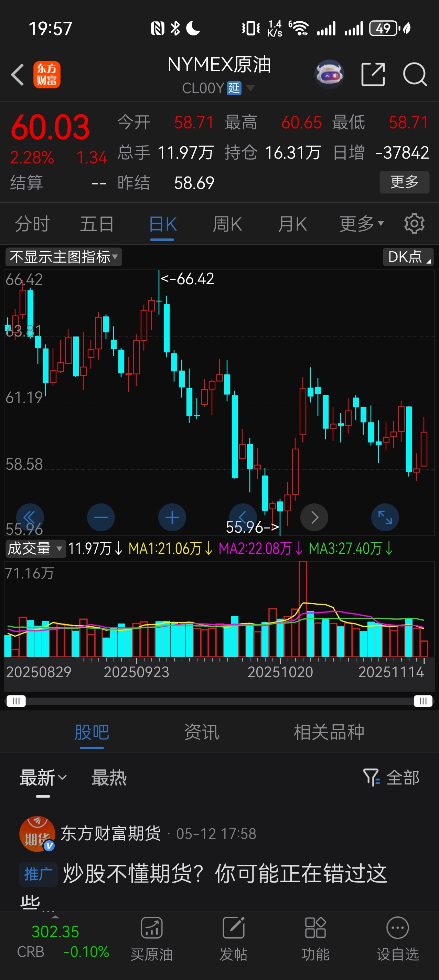Tap the 60.03 latest price
Image resolution: width=439 pixels, height=980 pixels.
click(x=50, y=127)
